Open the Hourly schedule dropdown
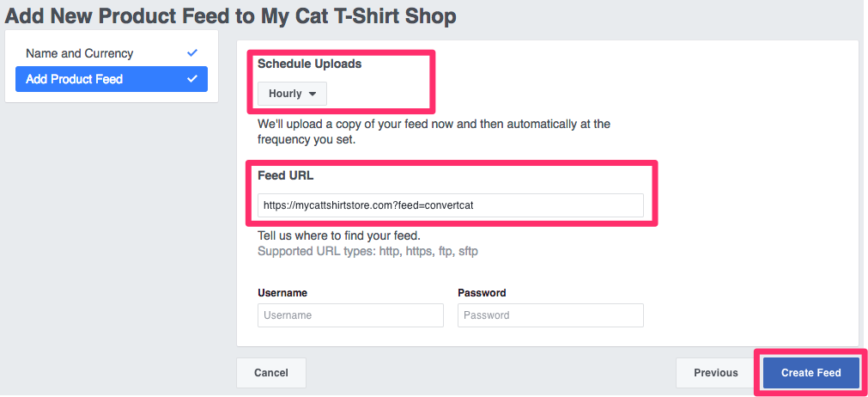868x397 pixels. 292,94
